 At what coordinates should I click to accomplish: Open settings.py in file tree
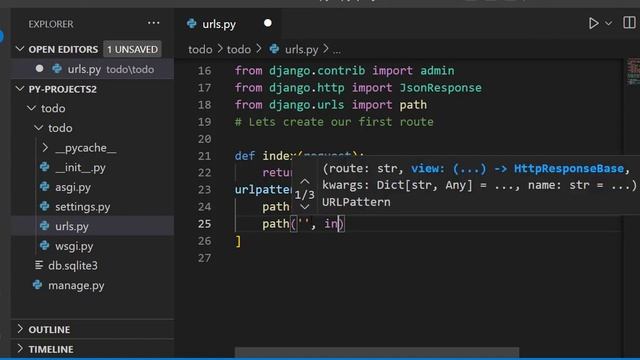pos(82,207)
